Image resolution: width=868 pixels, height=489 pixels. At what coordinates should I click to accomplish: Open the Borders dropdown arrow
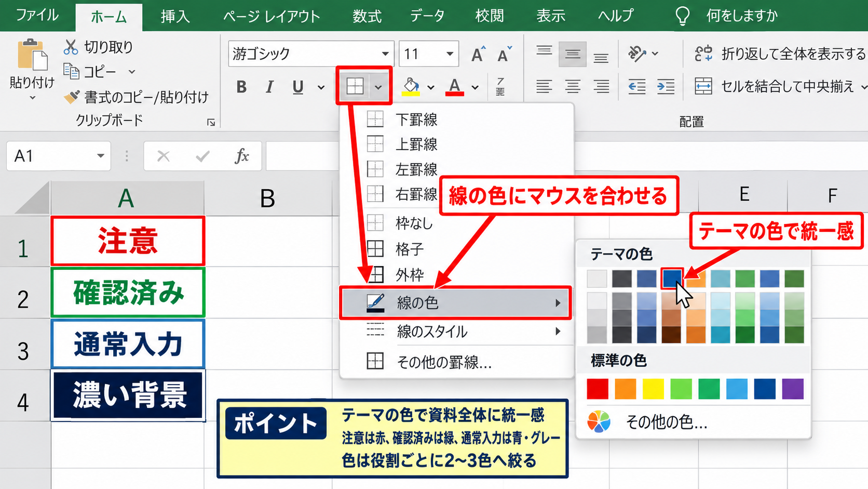378,87
